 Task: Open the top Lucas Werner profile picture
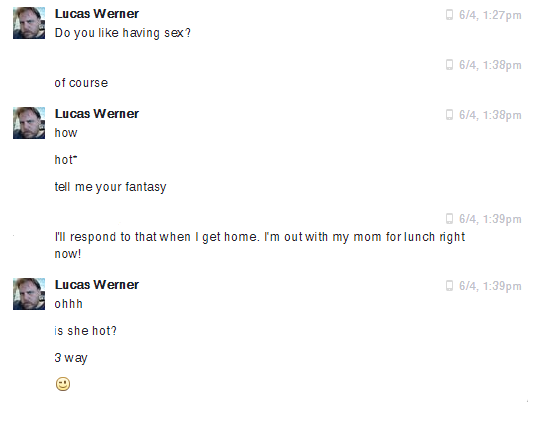pos(29,23)
